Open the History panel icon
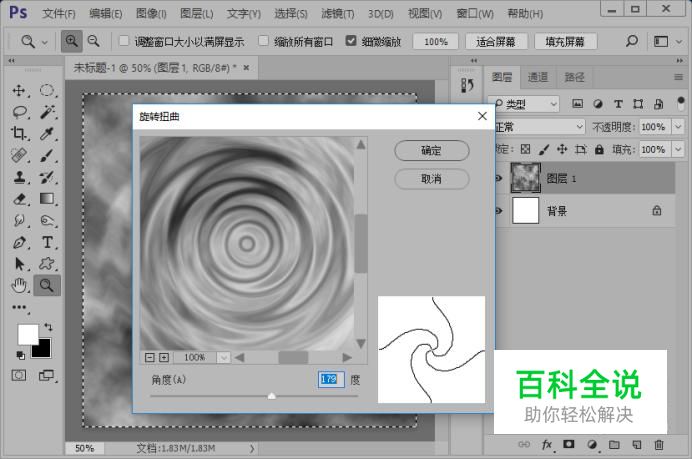This screenshot has width=692, height=459. pyautogui.click(x=467, y=85)
